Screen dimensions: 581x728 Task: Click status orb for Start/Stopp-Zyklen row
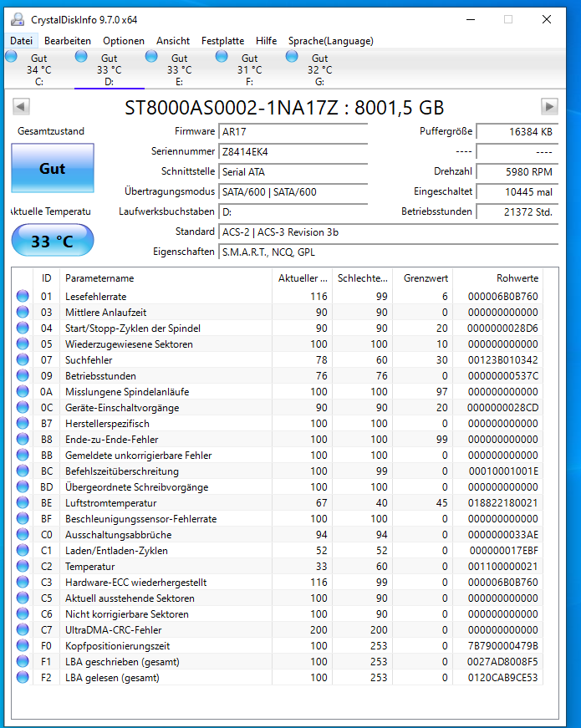(23, 328)
